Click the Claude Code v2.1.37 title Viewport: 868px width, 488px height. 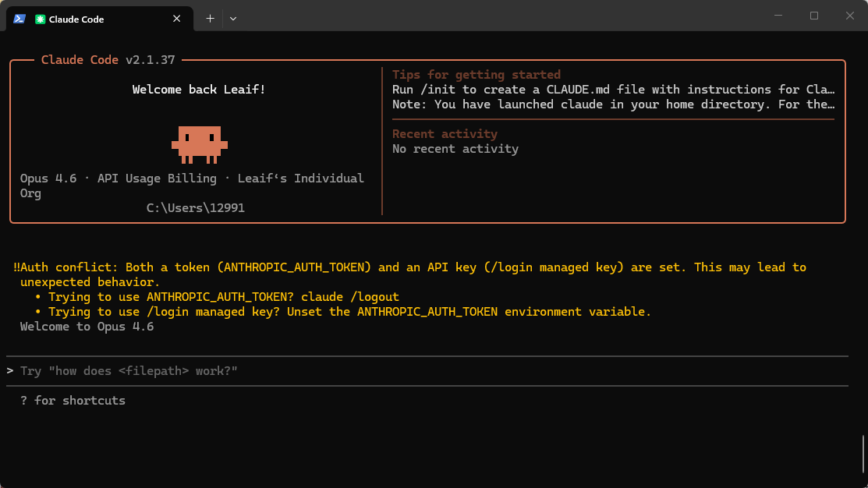(108, 60)
